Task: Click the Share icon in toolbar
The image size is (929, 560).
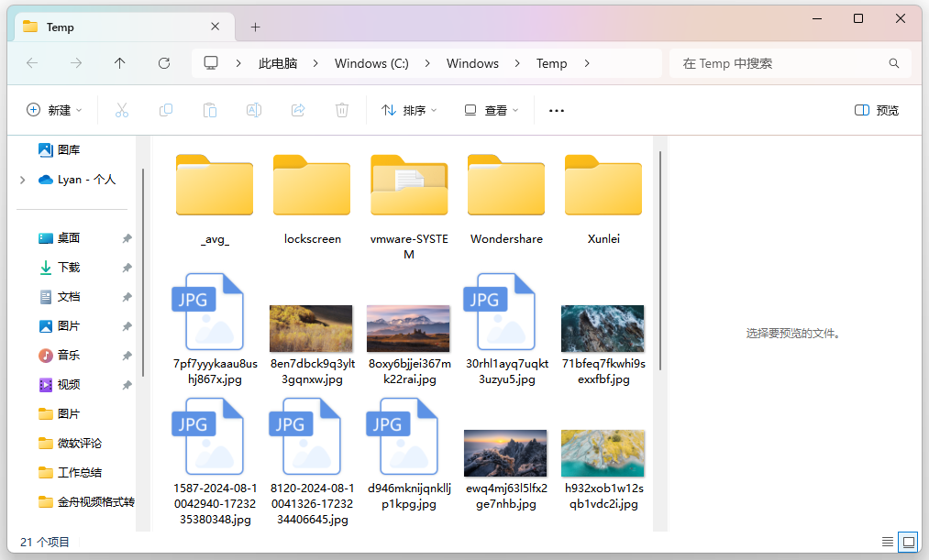Action: pyautogui.click(x=298, y=110)
